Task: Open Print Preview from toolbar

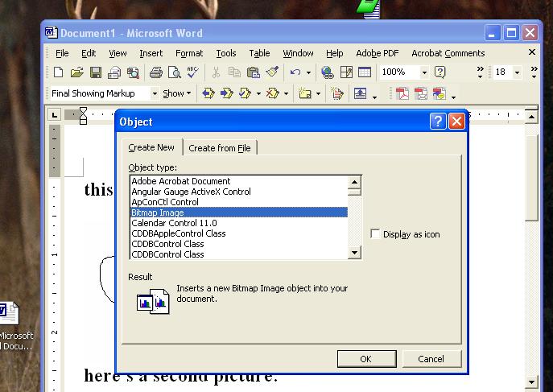Action: coord(174,72)
